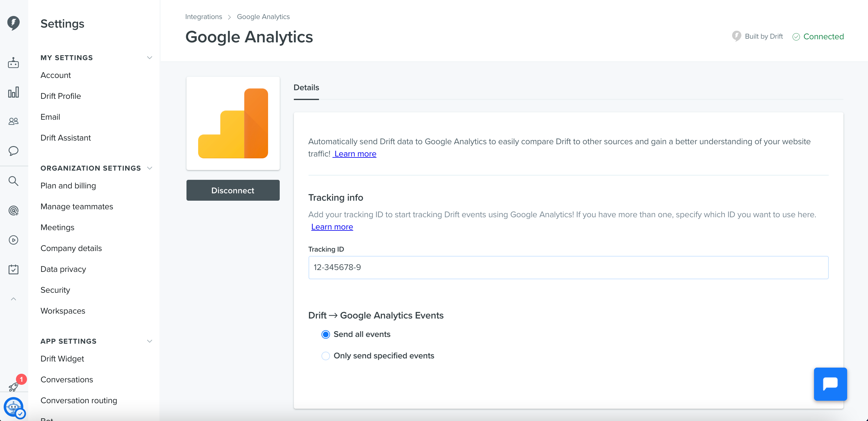868x421 pixels.
Task: Open Workspaces settings
Action: [63, 311]
